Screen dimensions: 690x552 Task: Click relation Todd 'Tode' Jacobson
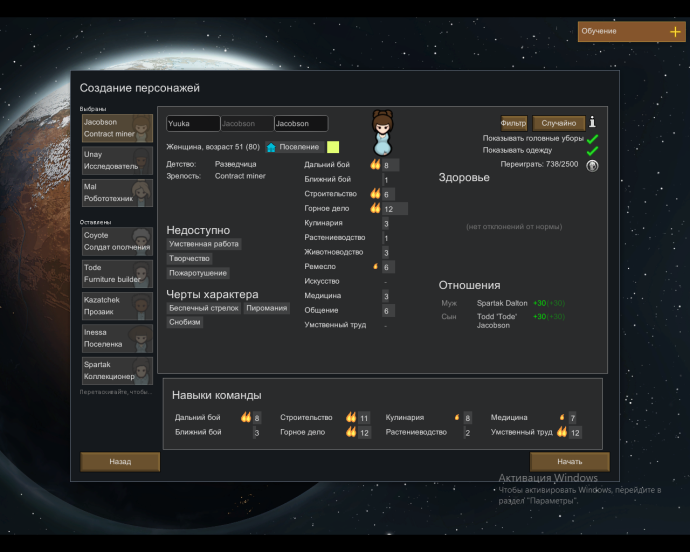[497, 321]
